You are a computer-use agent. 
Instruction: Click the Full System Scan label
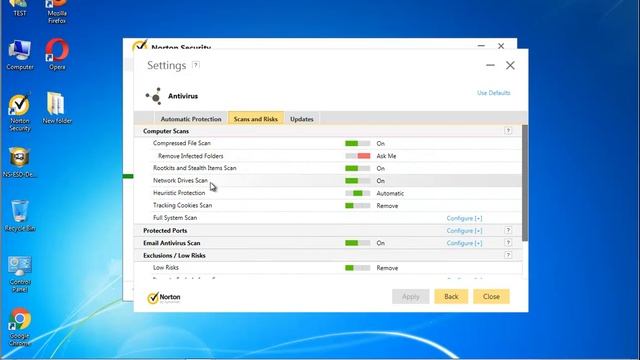[175, 218]
